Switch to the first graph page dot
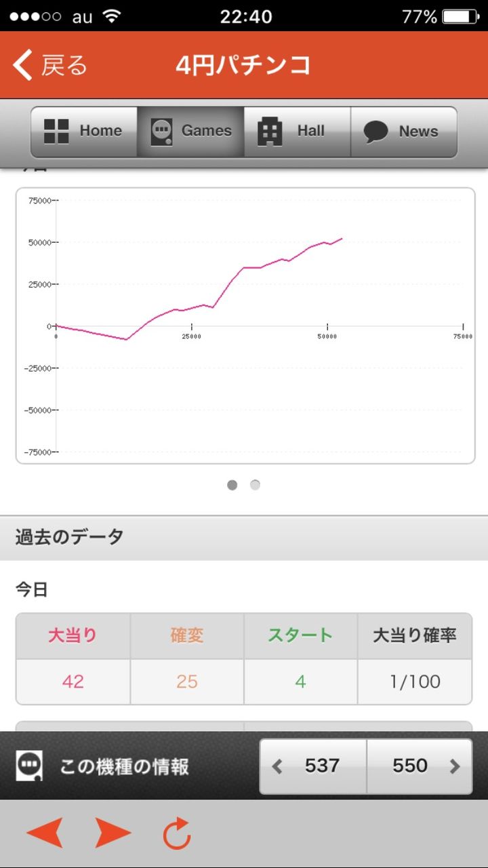The image size is (488, 868). (x=232, y=485)
